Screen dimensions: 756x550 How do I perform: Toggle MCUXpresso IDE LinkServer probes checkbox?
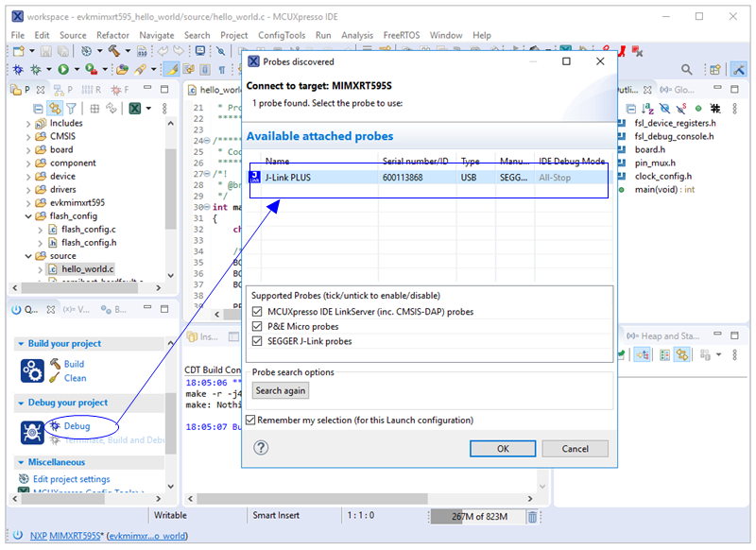(257, 312)
